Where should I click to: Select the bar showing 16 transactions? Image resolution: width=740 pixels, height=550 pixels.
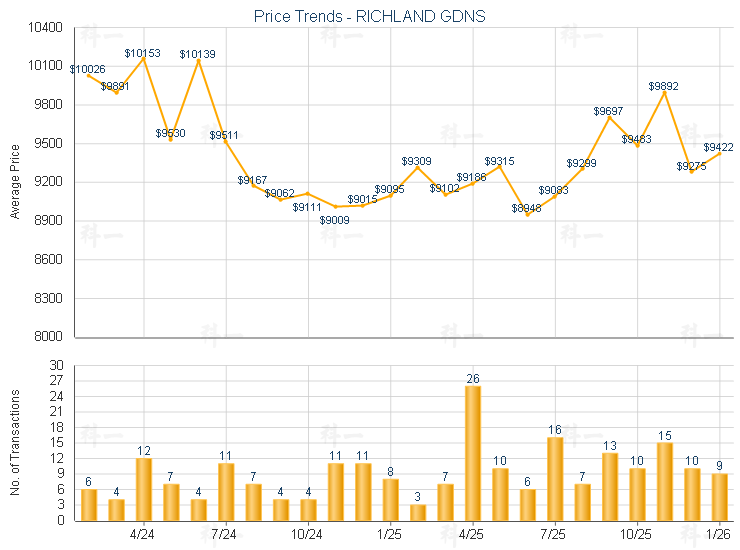[555, 478]
